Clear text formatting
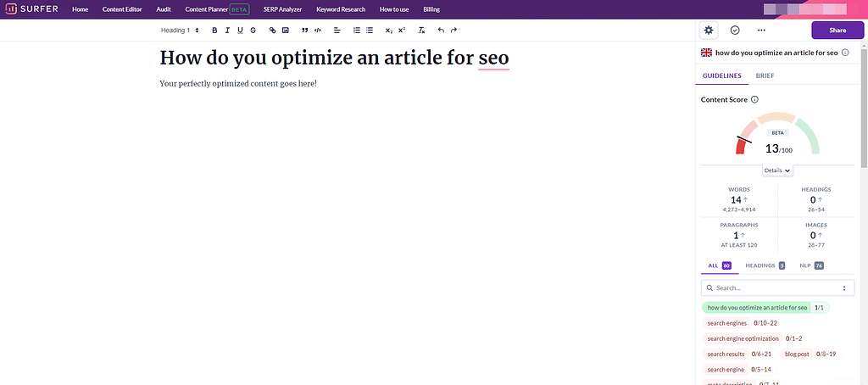This screenshot has width=868, height=385. click(421, 30)
